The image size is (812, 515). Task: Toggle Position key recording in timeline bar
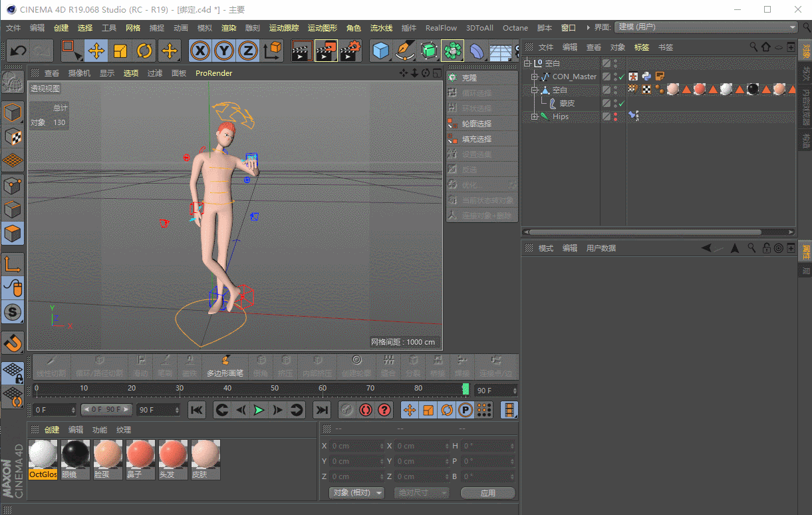click(x=410, y=410)
